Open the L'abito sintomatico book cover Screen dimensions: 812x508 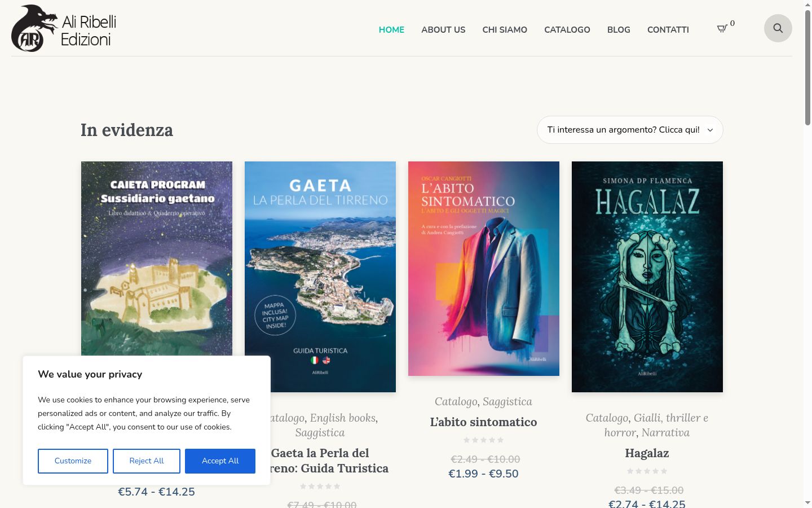[484, 269]
